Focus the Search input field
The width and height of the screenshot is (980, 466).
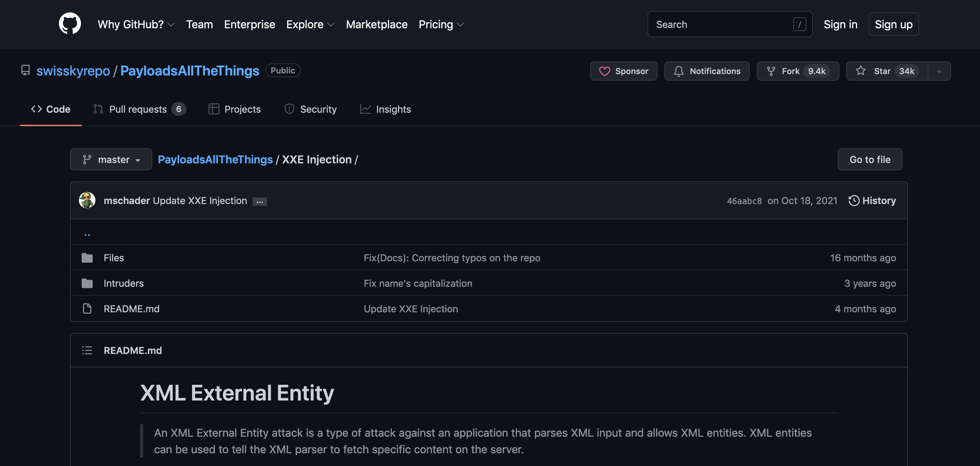pos(730,24)
